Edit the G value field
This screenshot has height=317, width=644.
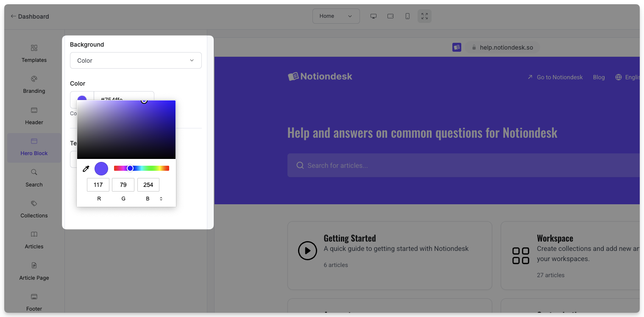click(x=123, y=185)
